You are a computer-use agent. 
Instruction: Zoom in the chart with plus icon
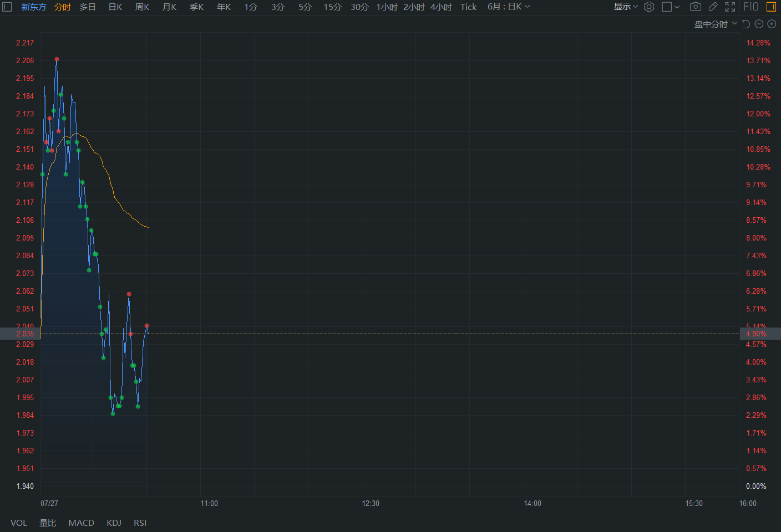[772, 24]
